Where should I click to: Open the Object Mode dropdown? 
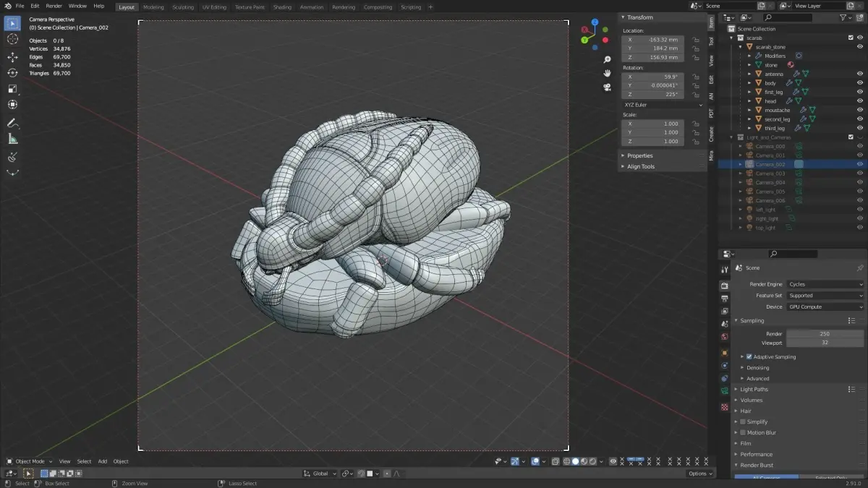coord(29,461)
